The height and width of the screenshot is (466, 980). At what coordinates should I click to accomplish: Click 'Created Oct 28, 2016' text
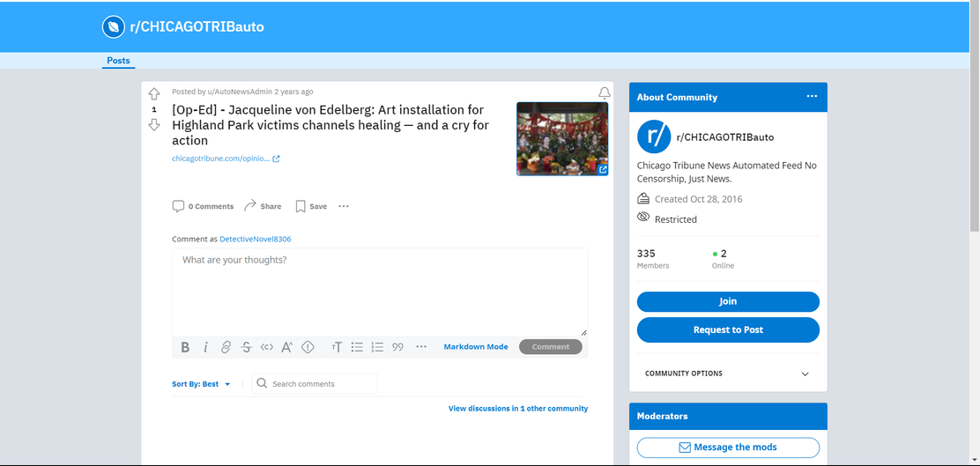click(x=698, y=199)
